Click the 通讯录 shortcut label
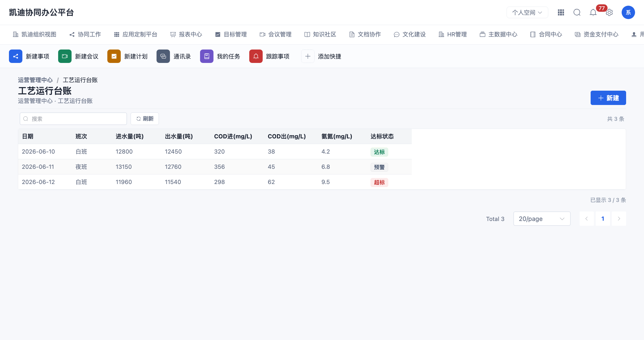This screenshot has height=340, width=644. tap(182, 56)
